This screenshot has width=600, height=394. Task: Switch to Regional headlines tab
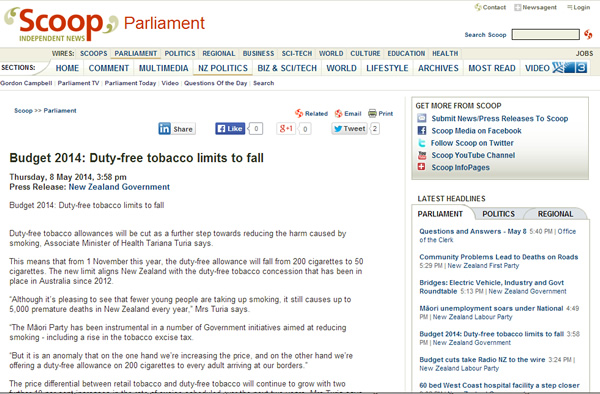pyautogui.click(x=555, y=214)
